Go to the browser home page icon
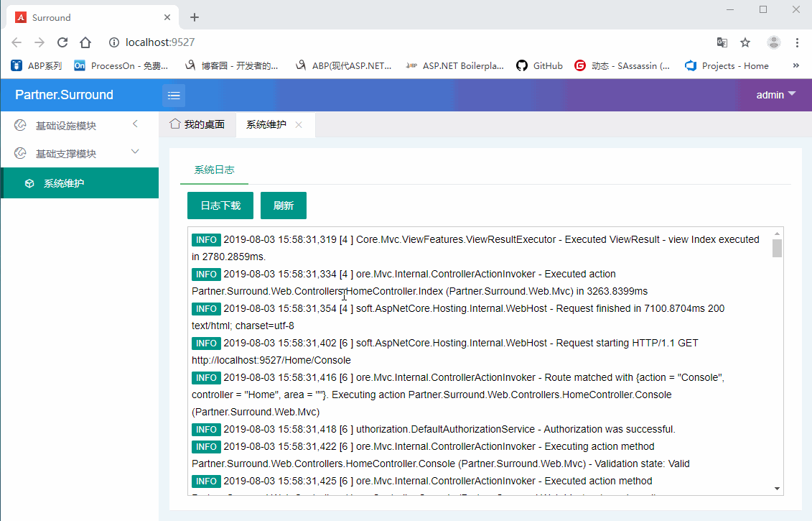Screen dimensions: 812x521 point(85,42)
